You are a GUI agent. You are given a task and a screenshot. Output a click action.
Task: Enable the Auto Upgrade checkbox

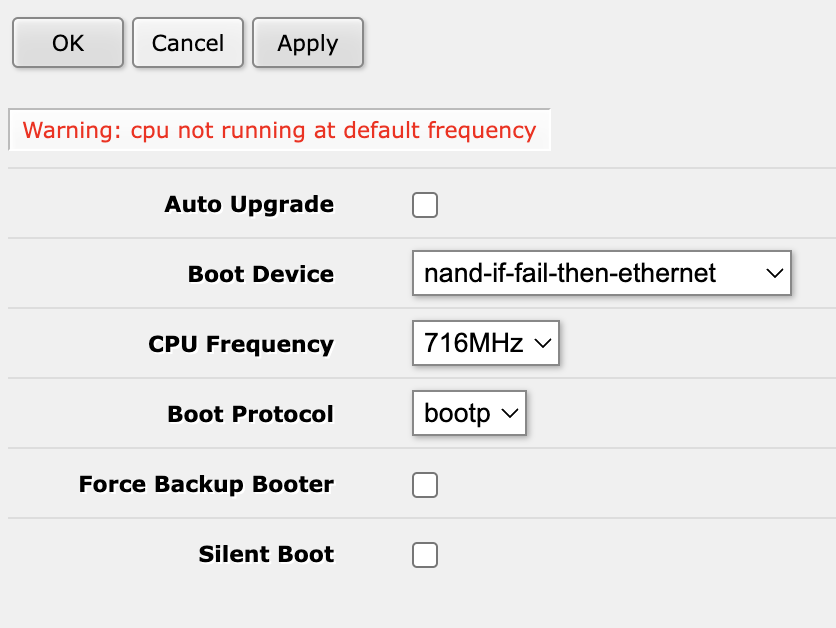425,205
